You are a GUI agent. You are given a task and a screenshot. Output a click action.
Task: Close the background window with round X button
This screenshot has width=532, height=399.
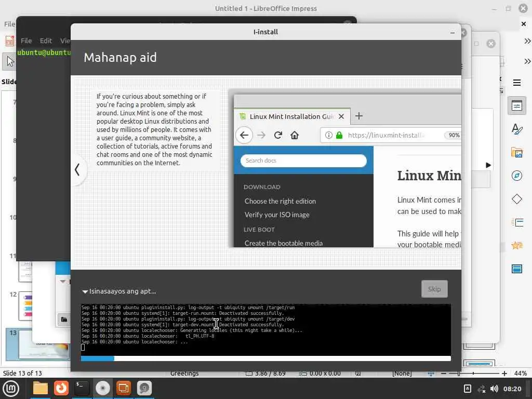(x=491, y=44)
